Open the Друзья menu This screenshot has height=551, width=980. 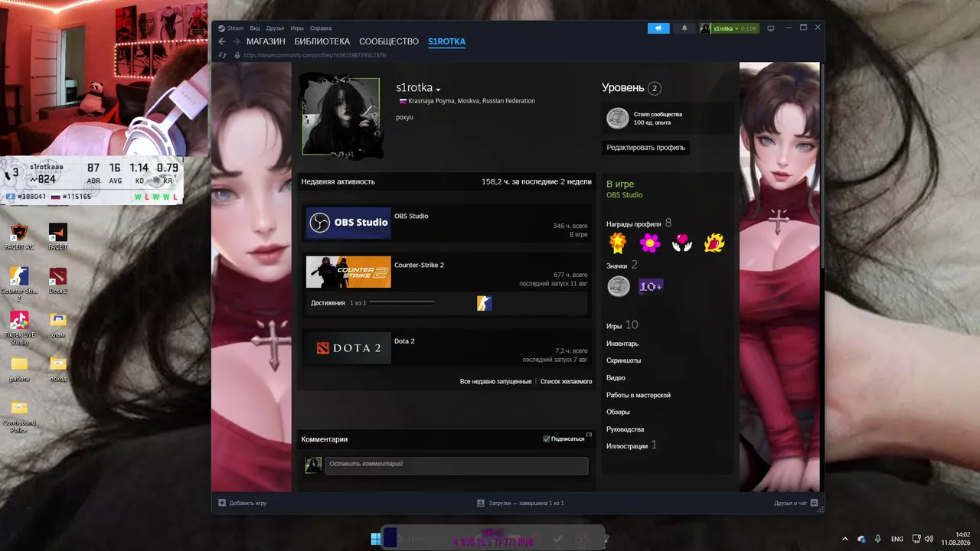(275, 28)
